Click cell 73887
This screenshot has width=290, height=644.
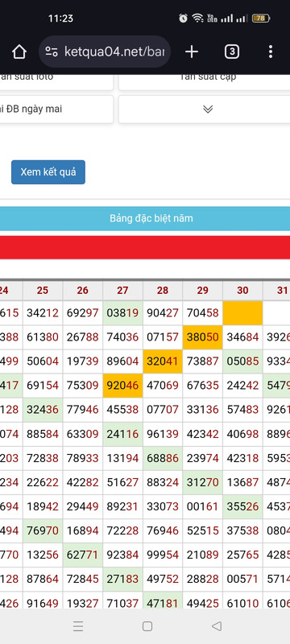coord(202,361)
